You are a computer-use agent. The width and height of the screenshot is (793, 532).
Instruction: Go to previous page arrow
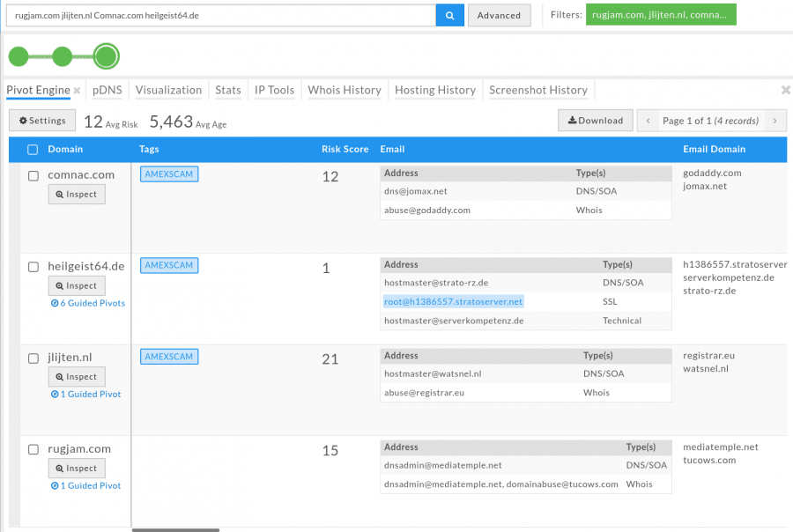point(648,121)
